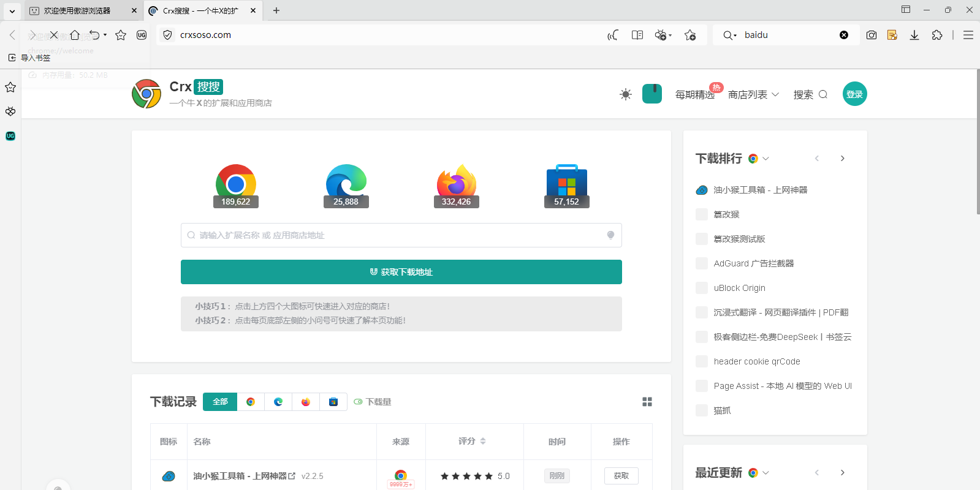Click the Firefox add-ons store icon
Screen dimensions: 980x490
pyautogui.click(x=456, y=184)
